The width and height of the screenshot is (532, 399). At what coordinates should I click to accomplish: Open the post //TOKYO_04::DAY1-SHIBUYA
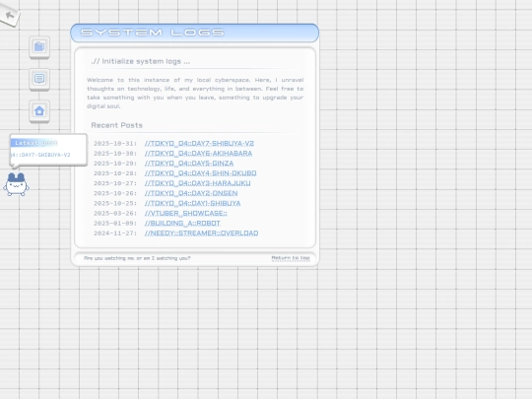pyautogui.click(x=192, y=203)
